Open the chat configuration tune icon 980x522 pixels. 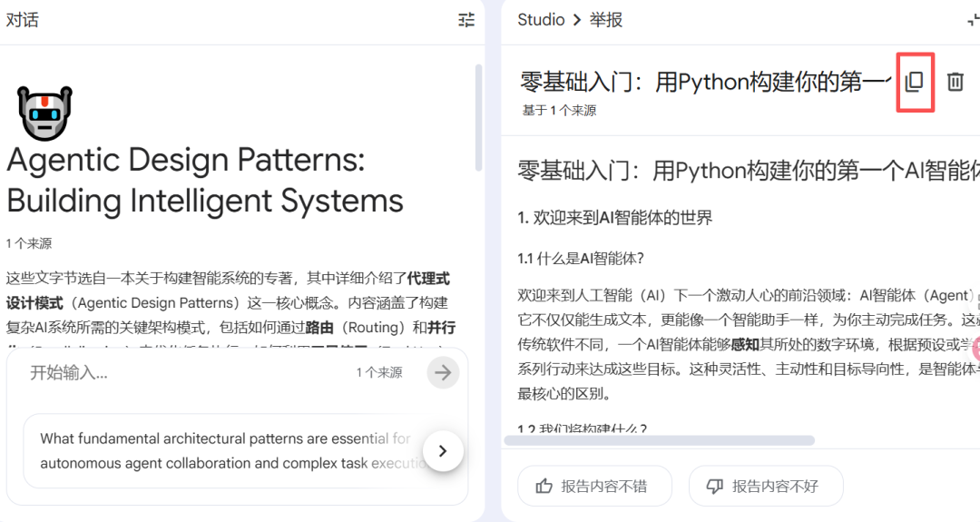[466, 20]
